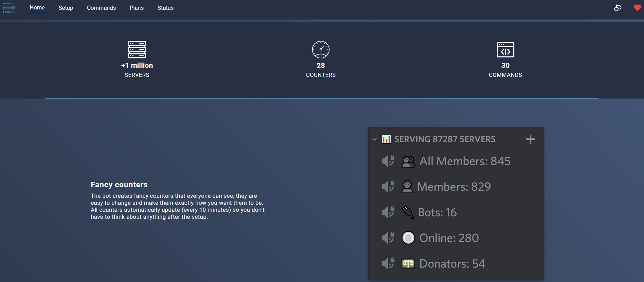Open the Home tab
The height and width of the screenshot is (282, 644).
point(37,8)
